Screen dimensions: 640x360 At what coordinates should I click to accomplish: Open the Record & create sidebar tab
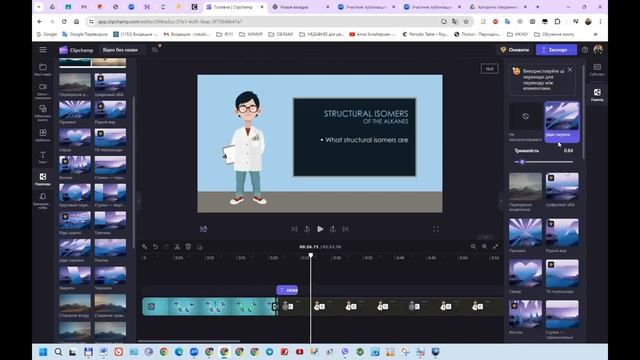[x=43, y=91]
